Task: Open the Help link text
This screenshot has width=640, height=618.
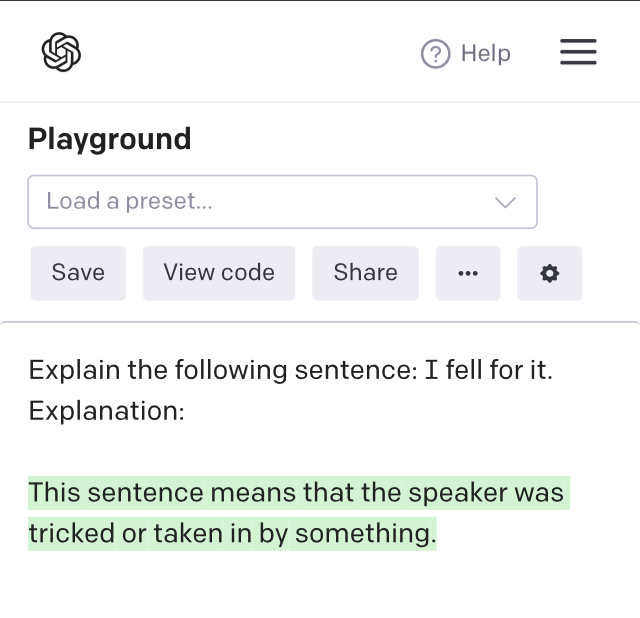Action: point(485,54)
